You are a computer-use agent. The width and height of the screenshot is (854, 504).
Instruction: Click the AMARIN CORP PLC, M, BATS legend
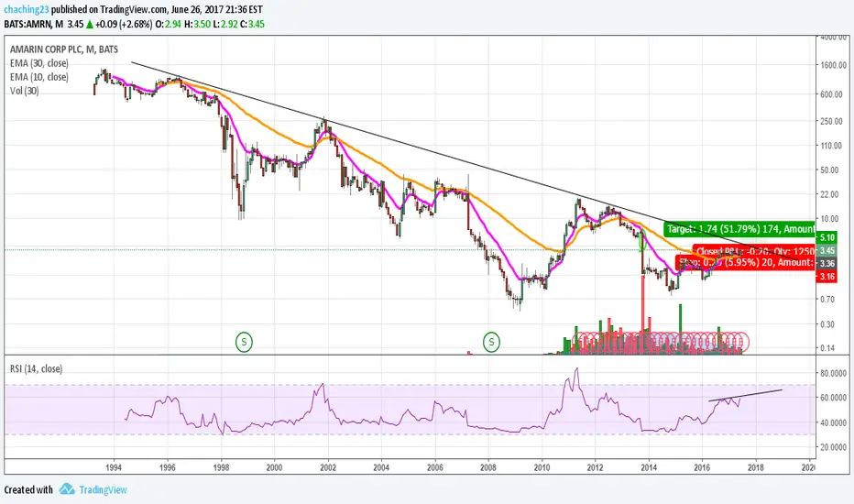64,49
